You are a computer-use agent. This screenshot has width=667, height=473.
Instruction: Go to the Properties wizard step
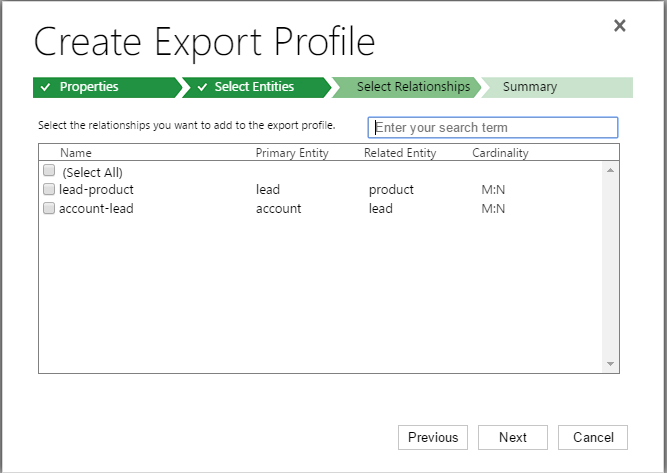(90, 87)
